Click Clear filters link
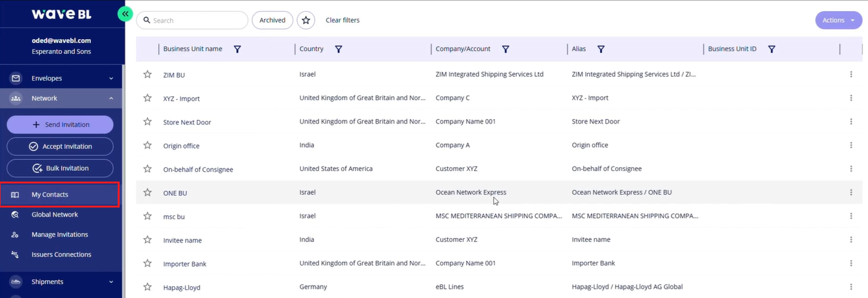Screen dimensions: 868x298 tap(342, 20)
